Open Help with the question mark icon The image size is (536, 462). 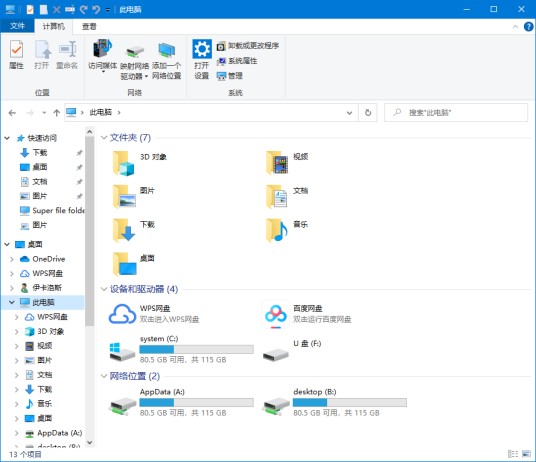click(x=528, y=26)
